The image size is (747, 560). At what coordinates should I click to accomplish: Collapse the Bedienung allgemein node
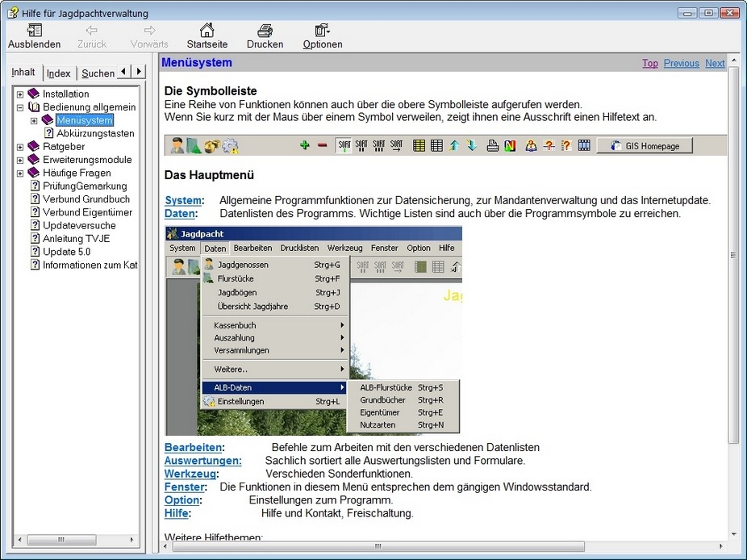coord(20,107)
